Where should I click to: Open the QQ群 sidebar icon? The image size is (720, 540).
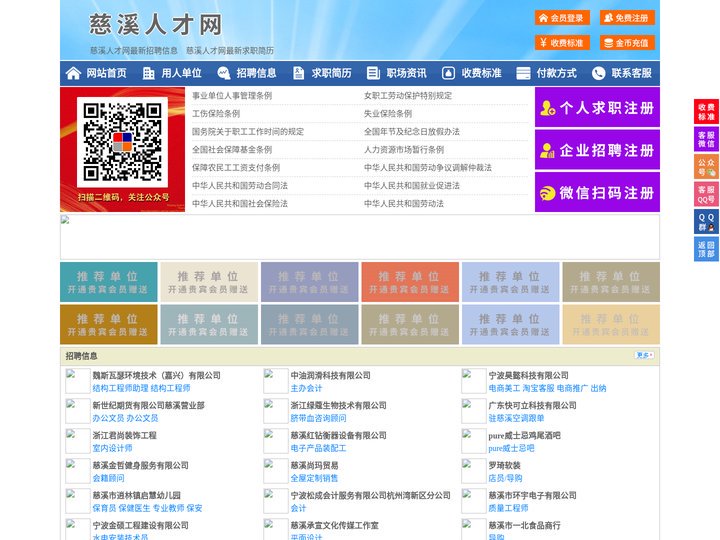coord(706,222)
